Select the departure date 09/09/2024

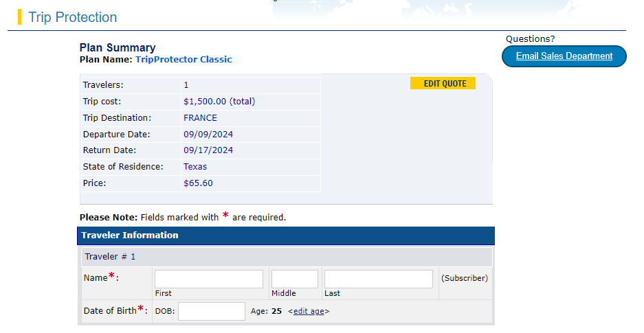coord(208,134)
